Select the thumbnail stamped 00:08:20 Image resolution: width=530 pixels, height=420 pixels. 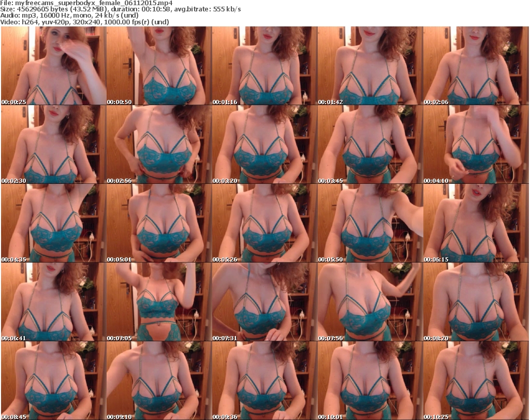coord(476,301)
